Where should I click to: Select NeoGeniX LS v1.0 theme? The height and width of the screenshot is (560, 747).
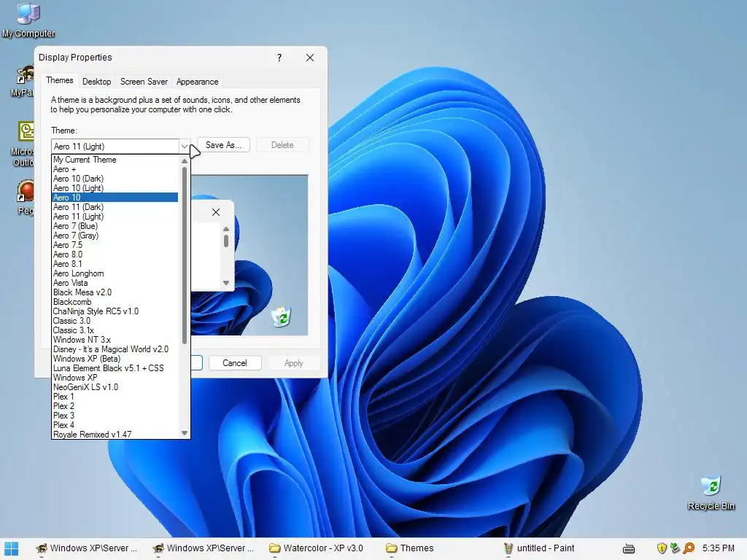click(115, 387)
